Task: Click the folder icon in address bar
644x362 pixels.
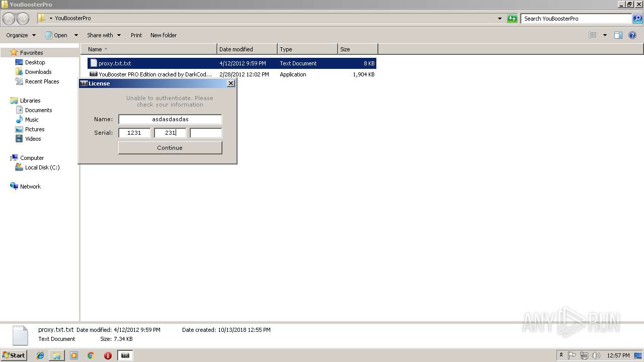Action: point(41,18)
